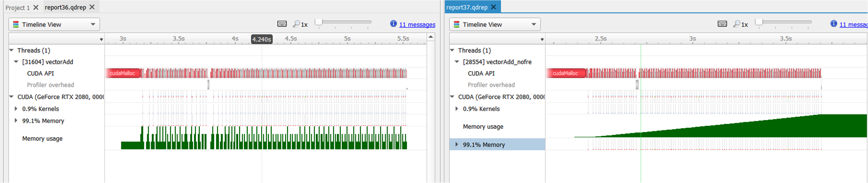Expand 0.9% Kernels row in report36

click(x=16, y=109)
